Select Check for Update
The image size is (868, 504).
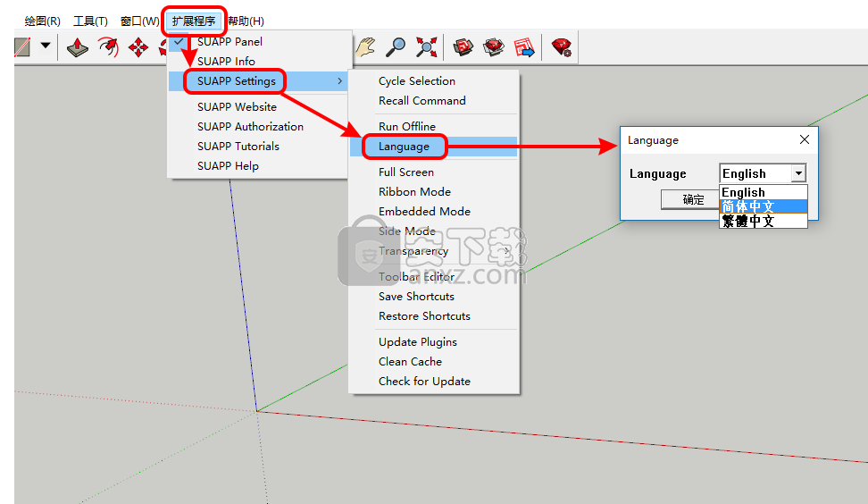pyautogui.click(x=434, y=381)
